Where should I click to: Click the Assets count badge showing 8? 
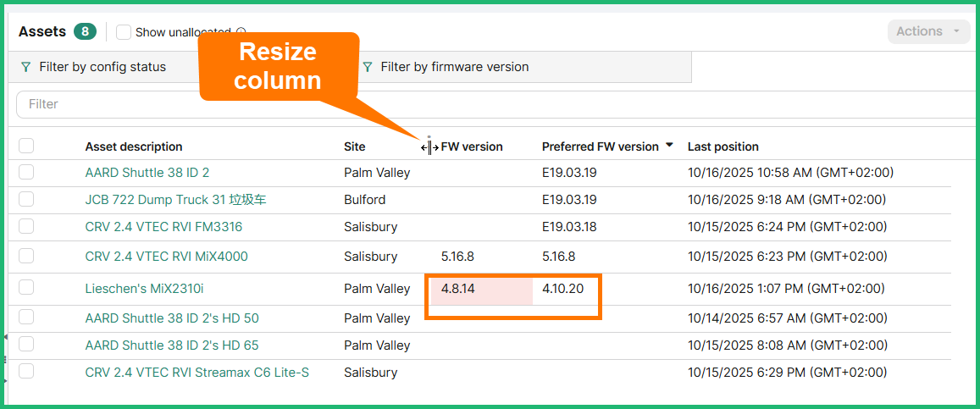point(85,32)
